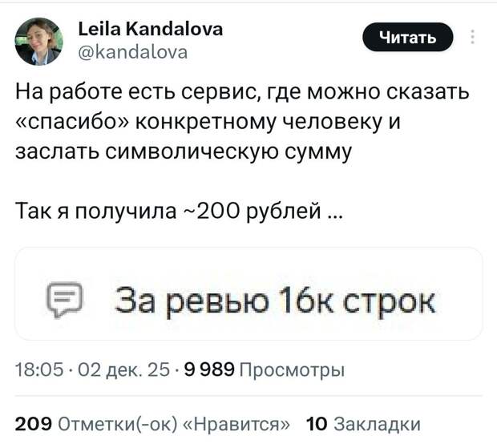Open the @kandalova handle link
This screenshot has width=497, height=448.
point(135,53)
